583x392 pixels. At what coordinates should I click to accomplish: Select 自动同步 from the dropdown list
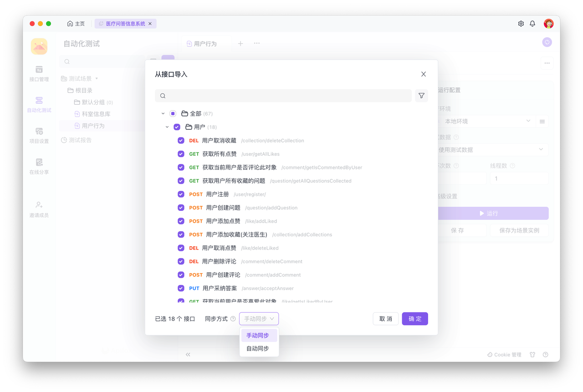coord(258,348)
